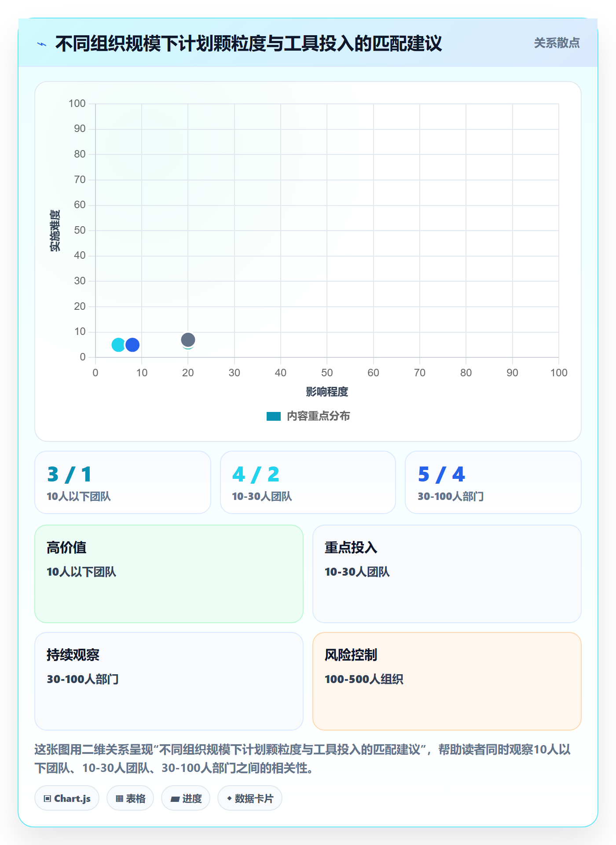Click the icon inside the Chart.js tag
Viewport: 616px width, 845px height.
(48, 799)
